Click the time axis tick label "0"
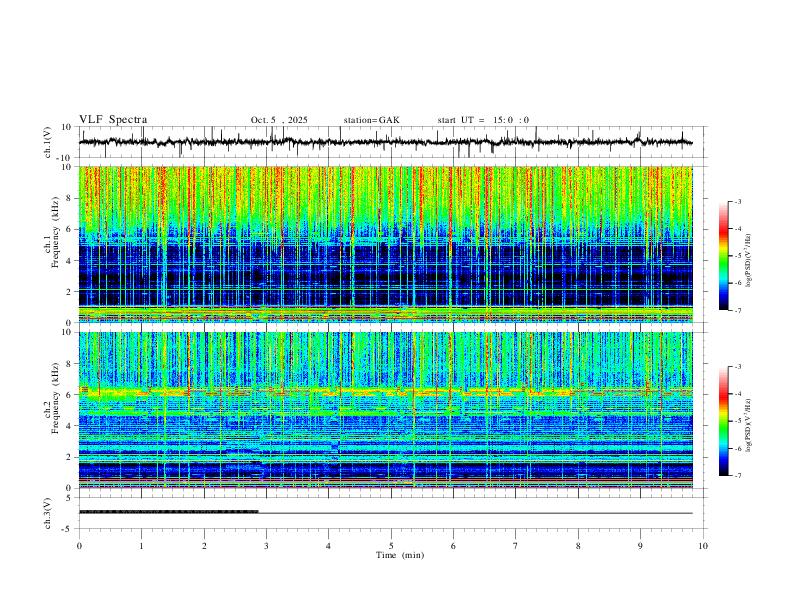The height and width of the screenshot is (612, 792). pyautogui.click(x=79, y=546)
